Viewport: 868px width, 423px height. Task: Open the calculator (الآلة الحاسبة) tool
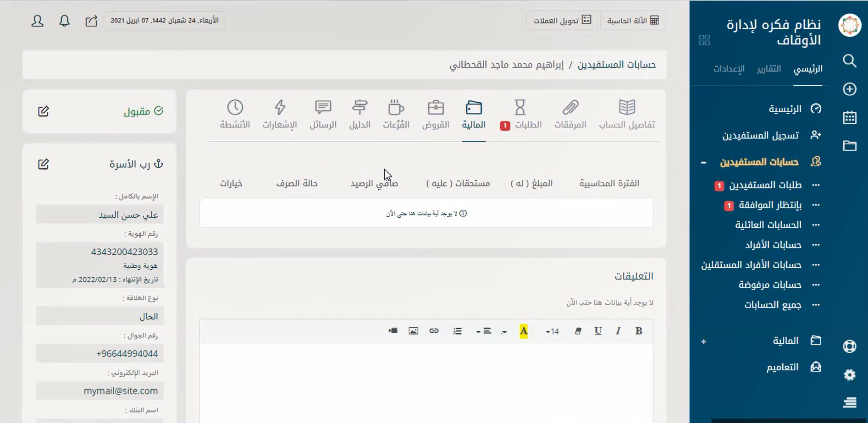[633, 21]
